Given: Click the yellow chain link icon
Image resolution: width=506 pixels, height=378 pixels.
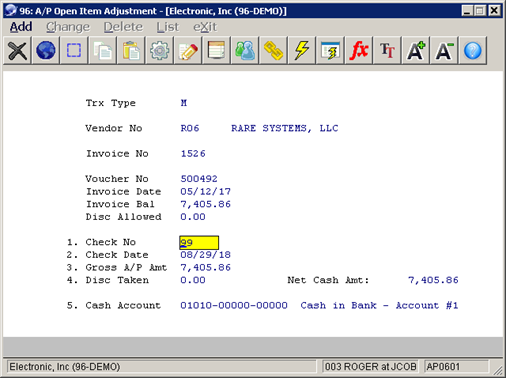Looking at the screenshot, I should (x=273, y=51).
